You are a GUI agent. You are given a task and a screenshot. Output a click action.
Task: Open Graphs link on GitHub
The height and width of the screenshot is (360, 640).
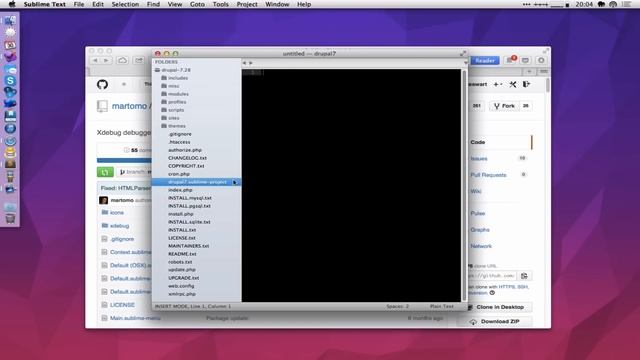coord(480,229)
